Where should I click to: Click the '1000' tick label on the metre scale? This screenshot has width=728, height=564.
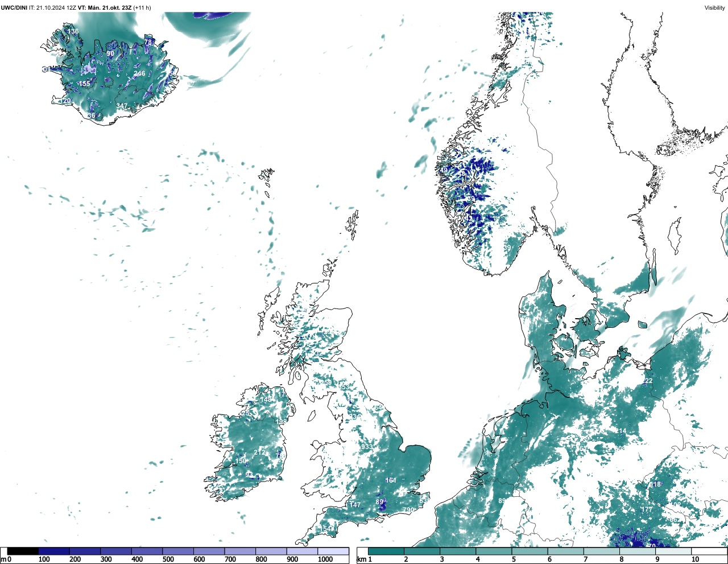325,559
